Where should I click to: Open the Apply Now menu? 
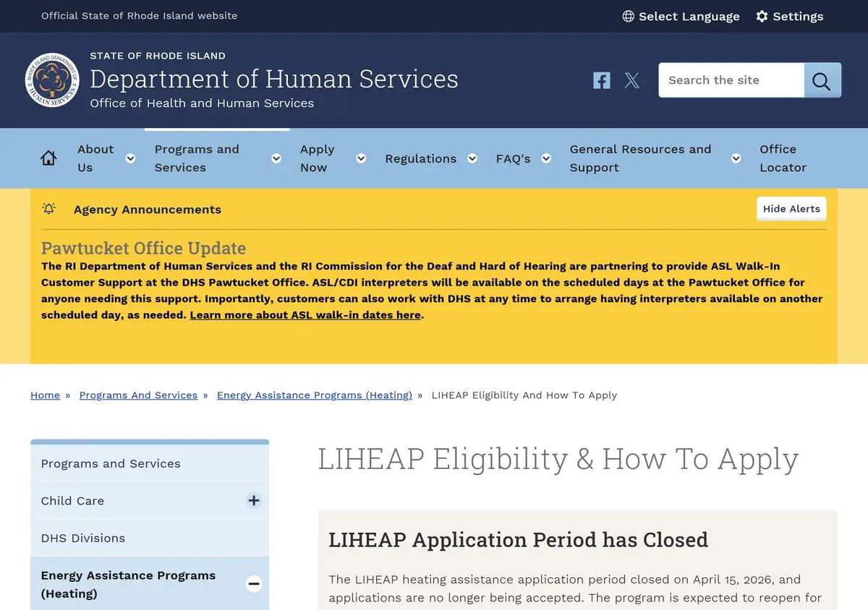[317, 158]
